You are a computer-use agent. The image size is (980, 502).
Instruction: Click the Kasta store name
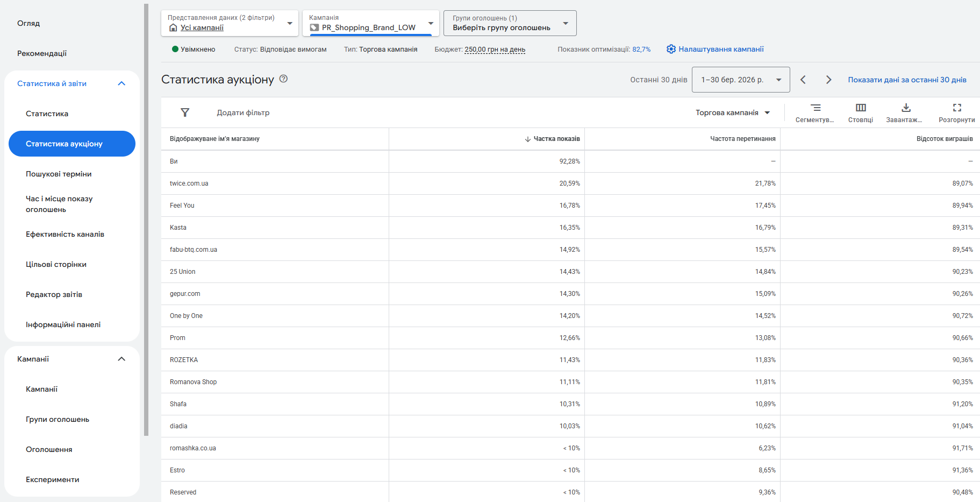(x=178, y=228)
